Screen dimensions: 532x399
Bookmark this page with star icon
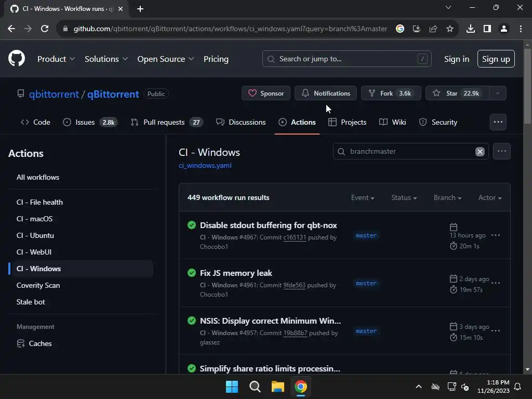click(x=450, y=29)
